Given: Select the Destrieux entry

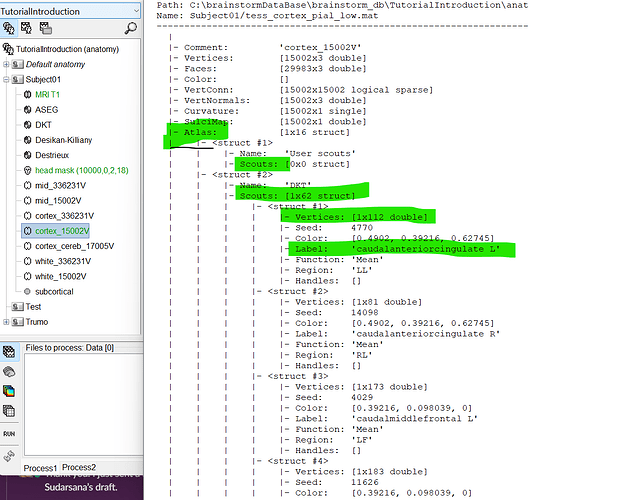Looking at the screenshot, I should (x=52, y=155).
